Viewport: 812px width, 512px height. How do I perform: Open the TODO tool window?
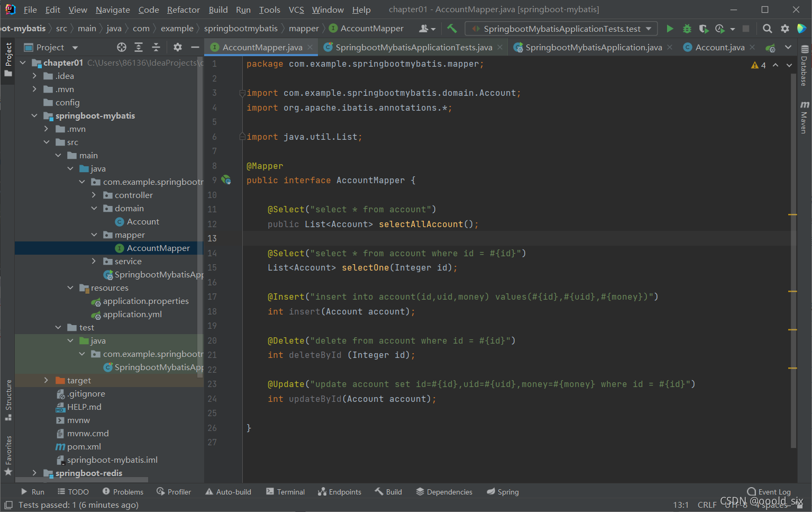pos(73,492)
